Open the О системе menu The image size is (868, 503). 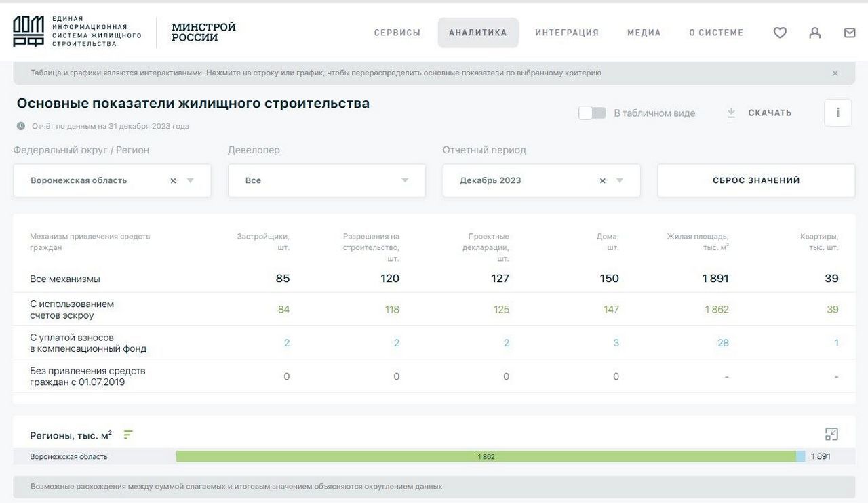click(716, 33)
